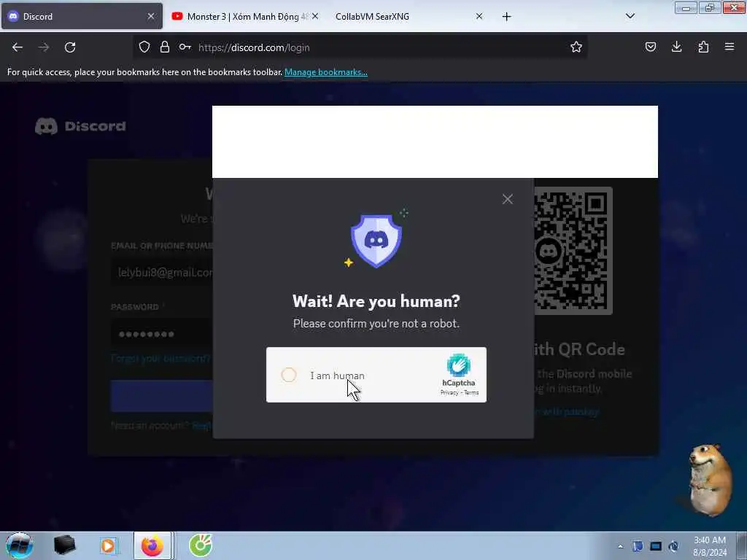Click the hamster desktop mascot
The image size is (747, 560).
tap(709, 480)
